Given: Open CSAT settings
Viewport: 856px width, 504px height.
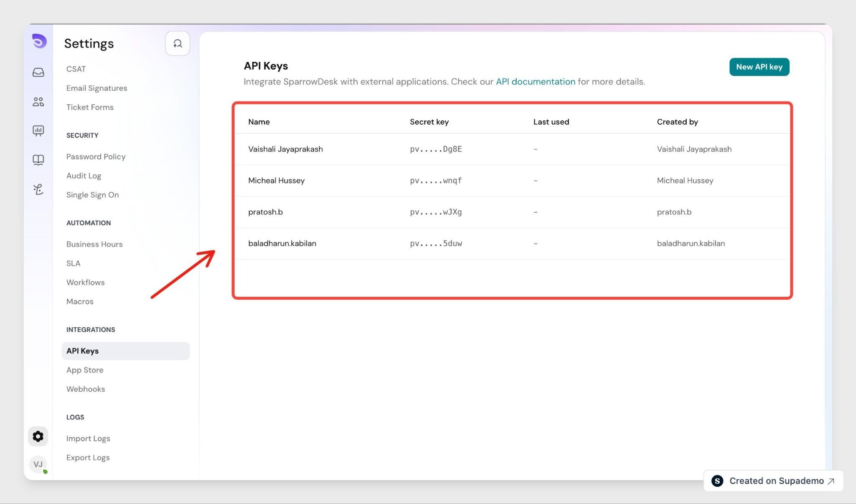Looking at the screenshot, I should [76, 69].
